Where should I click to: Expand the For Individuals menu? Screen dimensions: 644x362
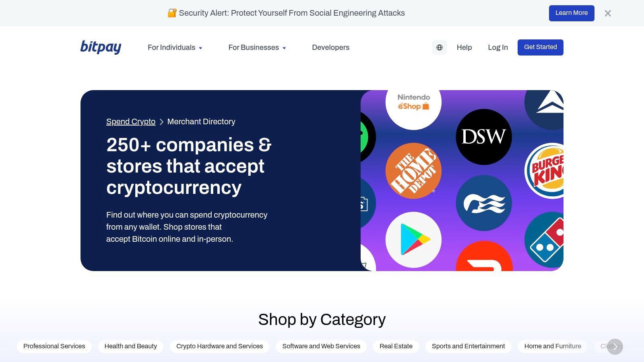pos(175,47)
